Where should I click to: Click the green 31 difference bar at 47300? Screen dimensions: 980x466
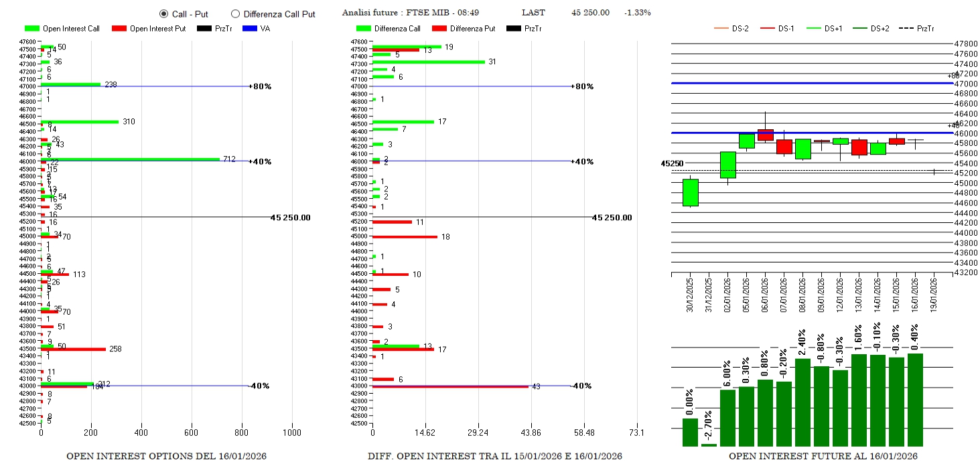[428, 62]
